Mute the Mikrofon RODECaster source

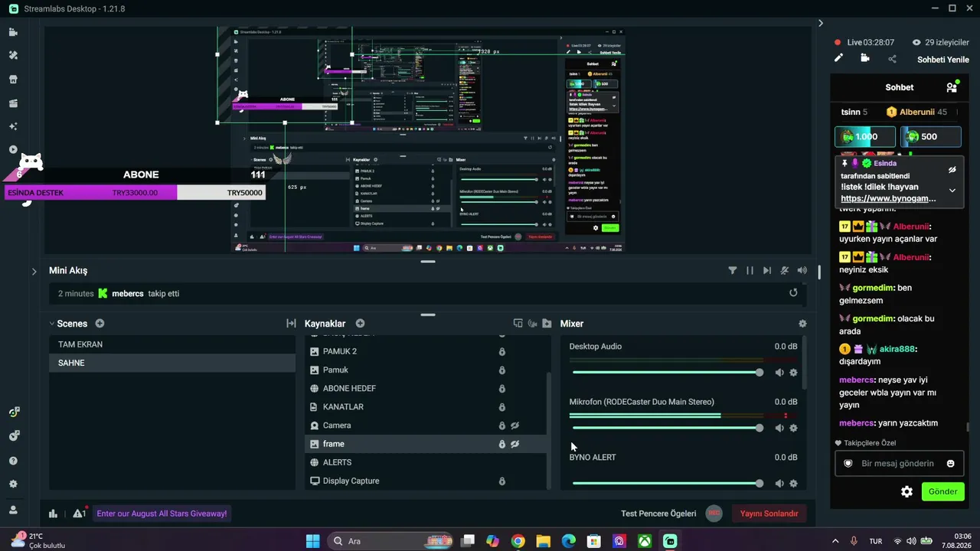click(779, 428)
